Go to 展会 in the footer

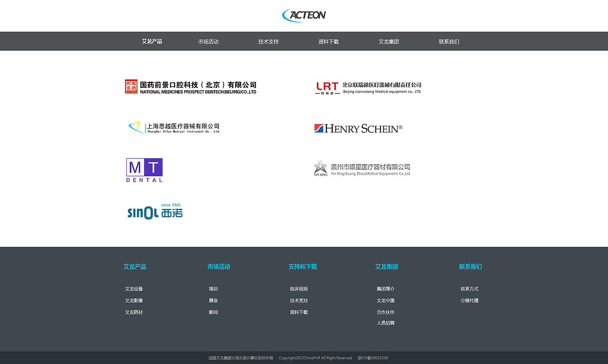(213, 301)
